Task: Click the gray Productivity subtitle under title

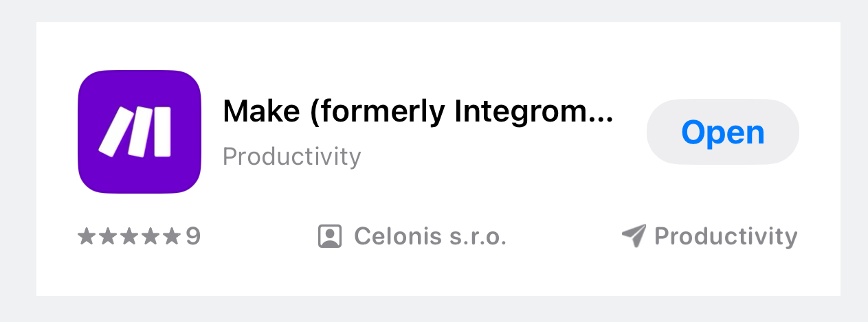Action: point(292,157)
